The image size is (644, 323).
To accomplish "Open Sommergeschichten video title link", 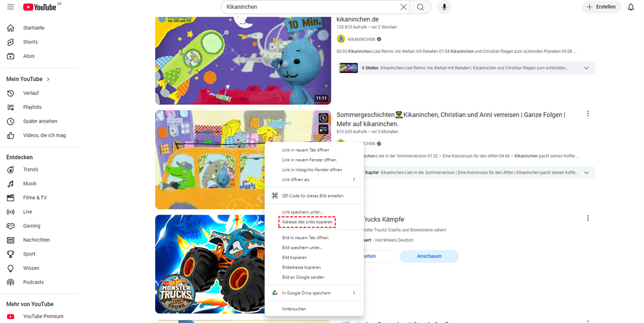I will tap(451, 119).
